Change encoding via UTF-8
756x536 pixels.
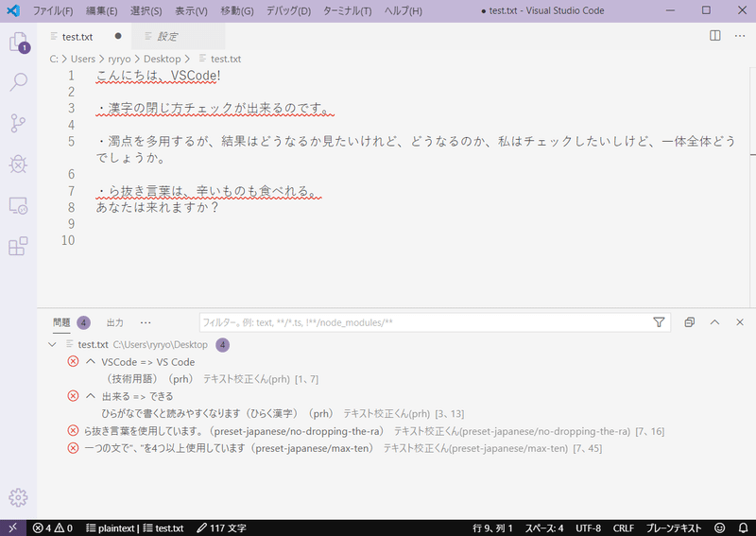click(x=588, y=528)
